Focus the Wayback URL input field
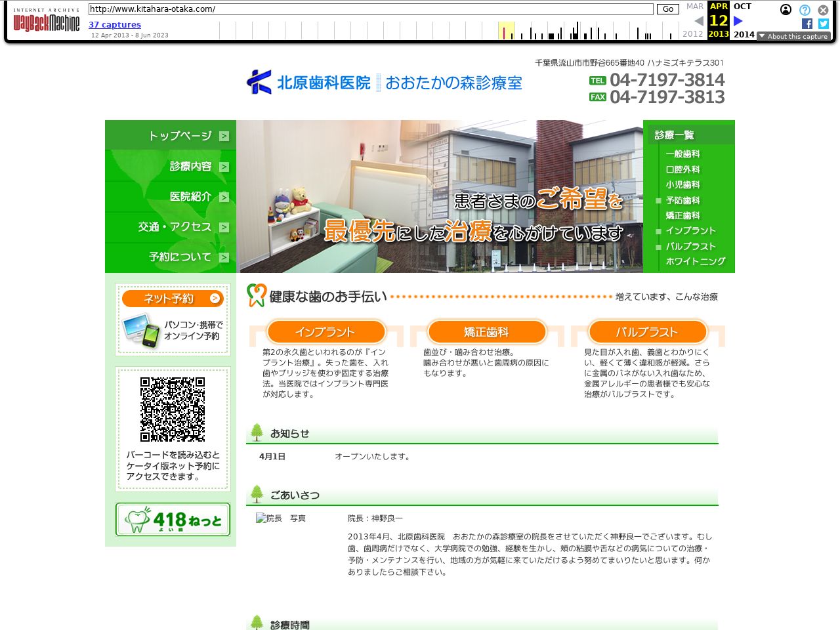Image resolution: width=840 pixels, height=630 pixels. [371, 9]
